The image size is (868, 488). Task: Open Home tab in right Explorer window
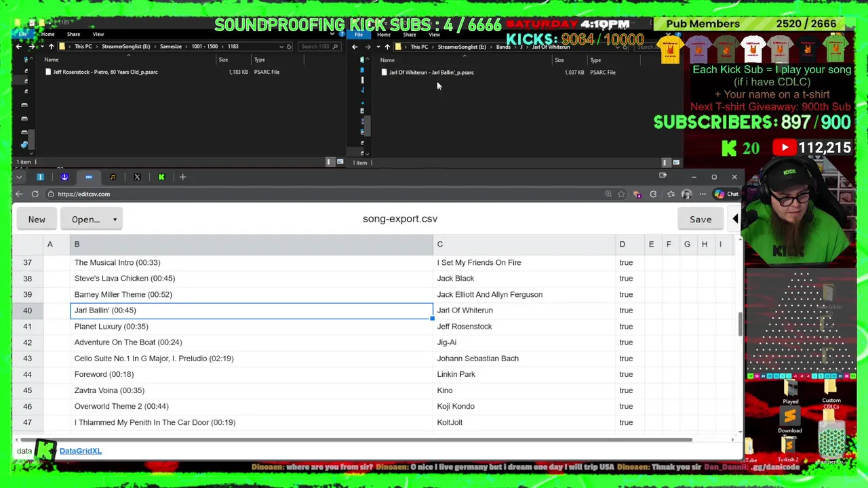[384, 34]
